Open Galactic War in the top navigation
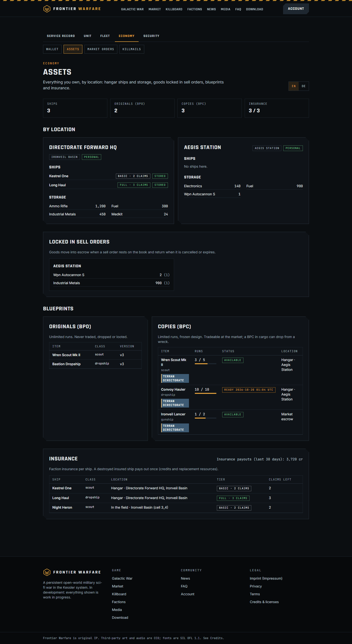 pyautogui.click(x=132, y=9)
